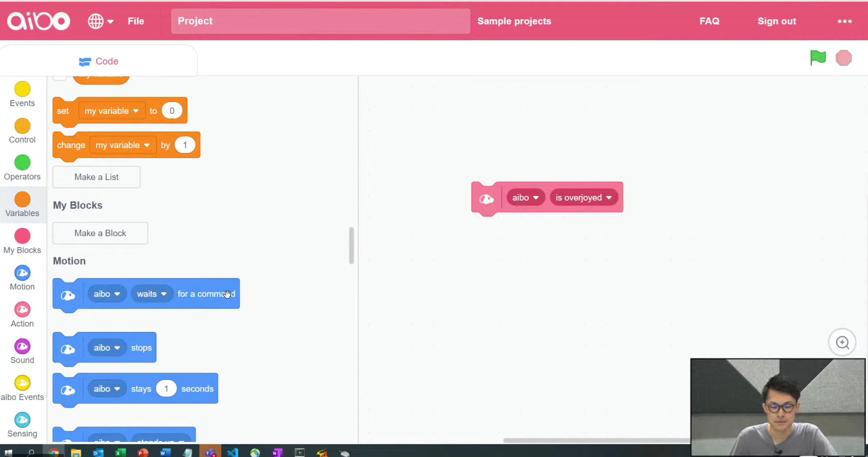This screenshot has height=457, width=868.
Task: Click aibo dog icon on workspace block
Action: tap(486, 199)
